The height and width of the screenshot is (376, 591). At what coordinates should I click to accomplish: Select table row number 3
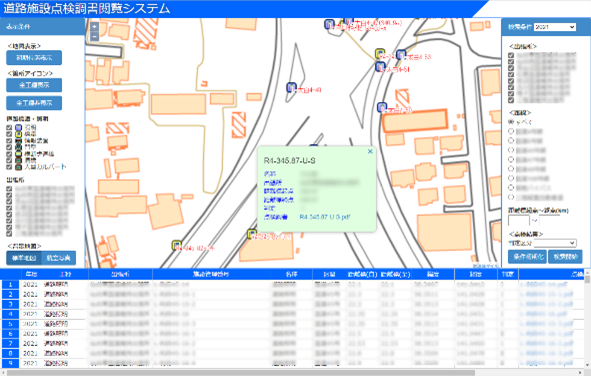10,304
